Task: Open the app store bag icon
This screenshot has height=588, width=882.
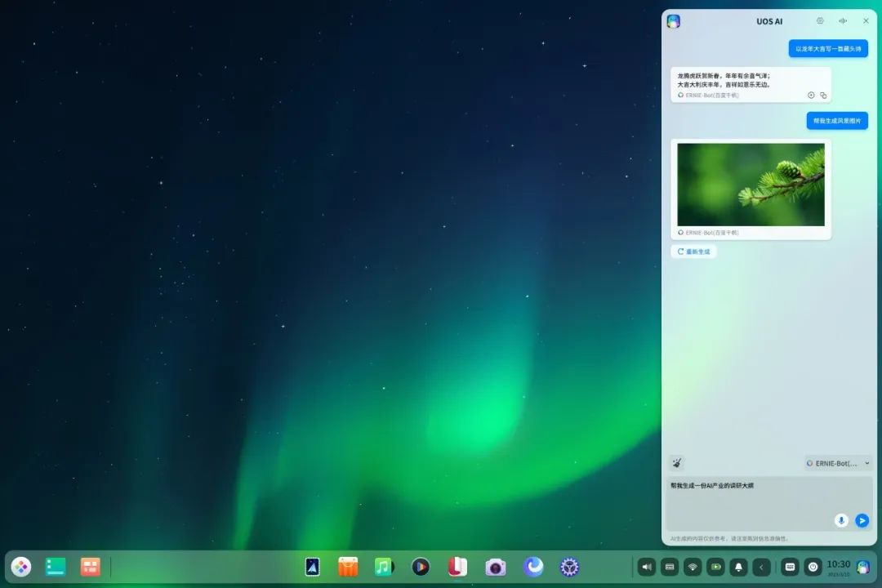Action: coord(348,567)
